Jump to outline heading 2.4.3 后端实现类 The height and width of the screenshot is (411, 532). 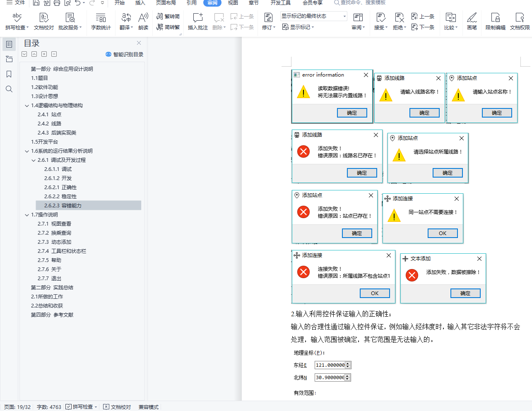pos(57,133)
